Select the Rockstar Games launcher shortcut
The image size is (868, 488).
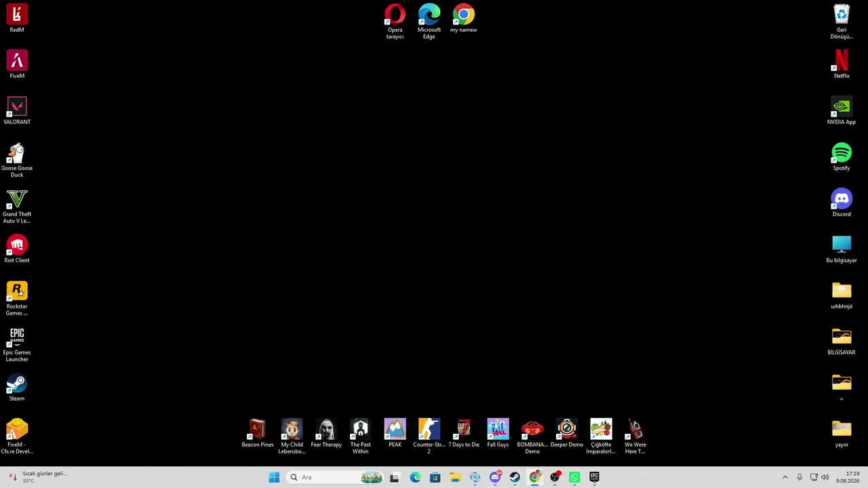(17, 298)
